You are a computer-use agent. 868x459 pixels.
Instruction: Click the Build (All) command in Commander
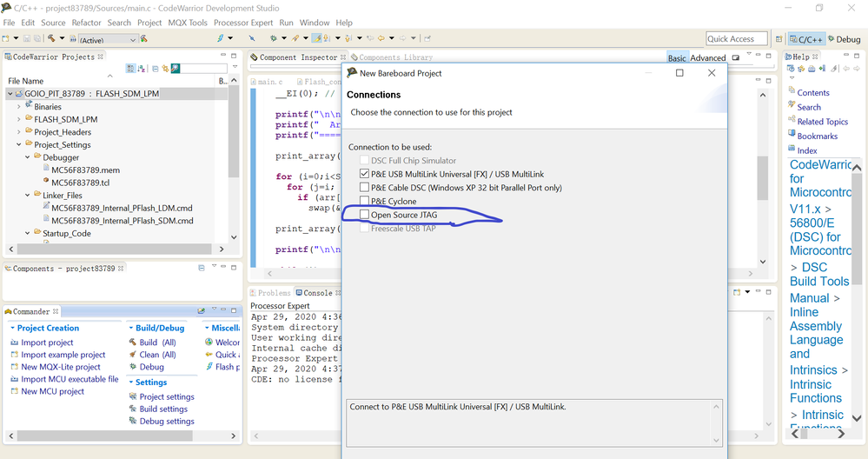click(x=157, y=343)
